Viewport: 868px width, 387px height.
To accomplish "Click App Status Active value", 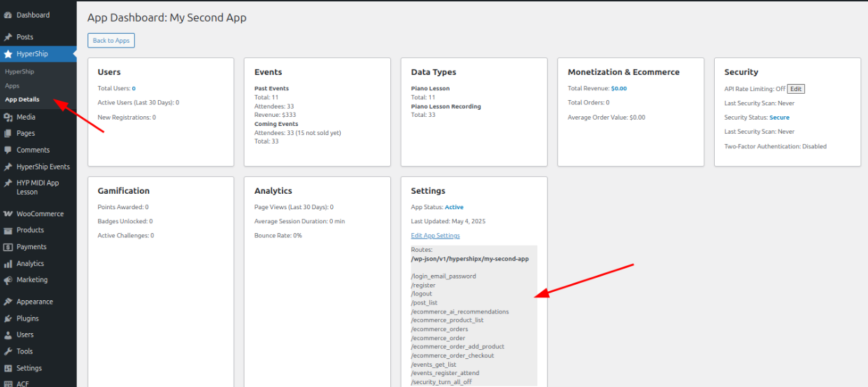I will [454, 207].
